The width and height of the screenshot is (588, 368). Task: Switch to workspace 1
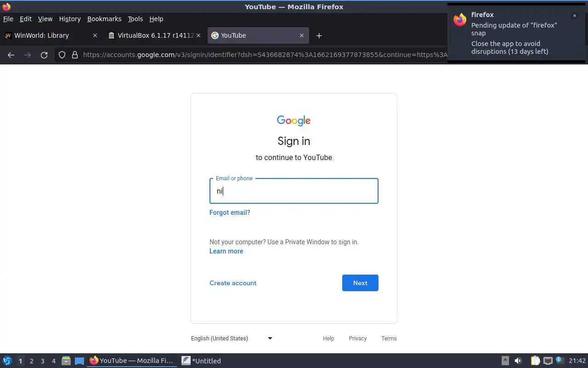pos(20,361)
